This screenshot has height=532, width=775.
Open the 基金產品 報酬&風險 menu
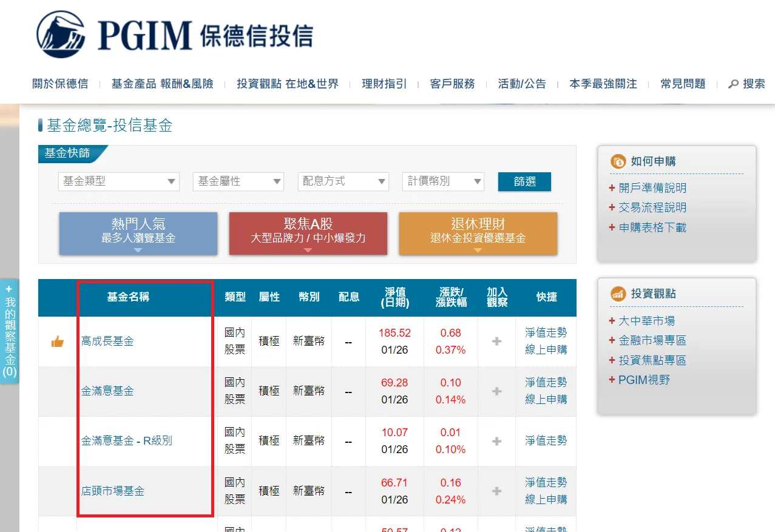tap(163, 84)
